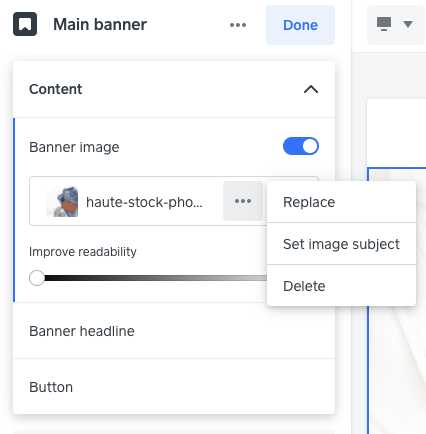Click the haute-stock-photo image thumbnail
The image size is (426, 434).
(62, 201)
